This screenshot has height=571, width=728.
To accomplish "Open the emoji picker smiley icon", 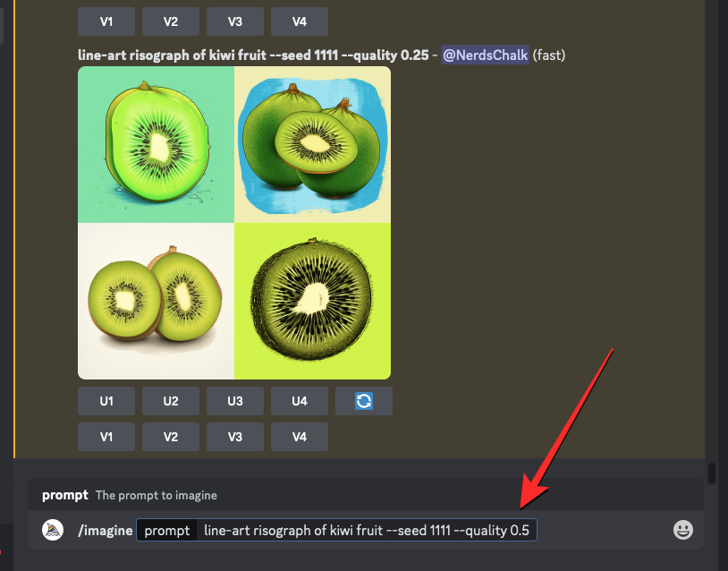I will point(683,530).
